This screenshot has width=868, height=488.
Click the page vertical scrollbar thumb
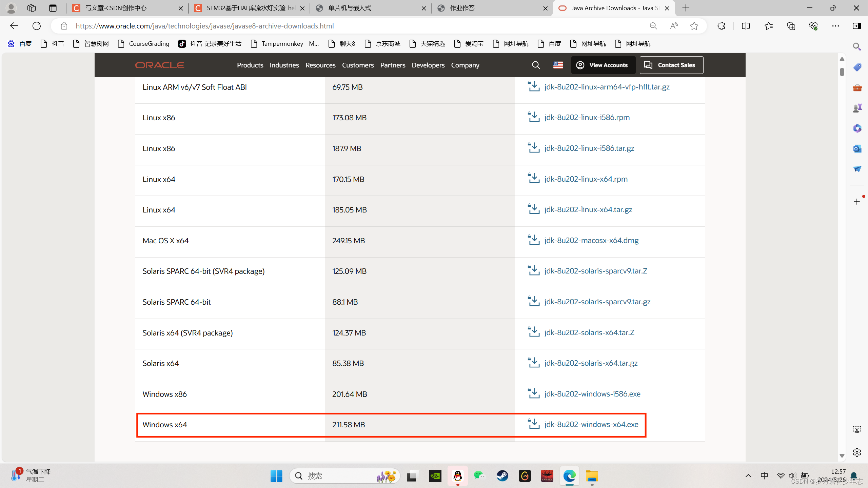pyautogui.click(x=842, y=72)
